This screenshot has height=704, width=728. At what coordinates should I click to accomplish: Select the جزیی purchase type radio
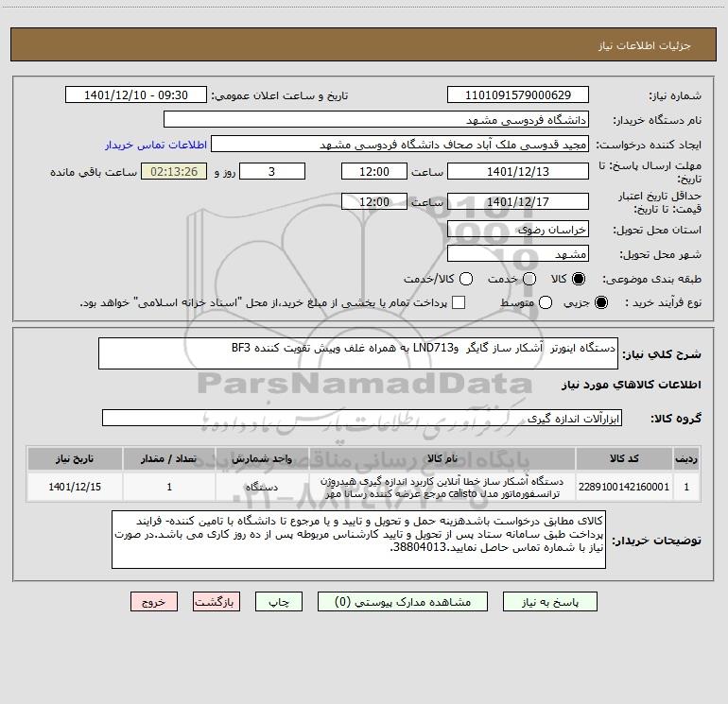click(600, 302)
